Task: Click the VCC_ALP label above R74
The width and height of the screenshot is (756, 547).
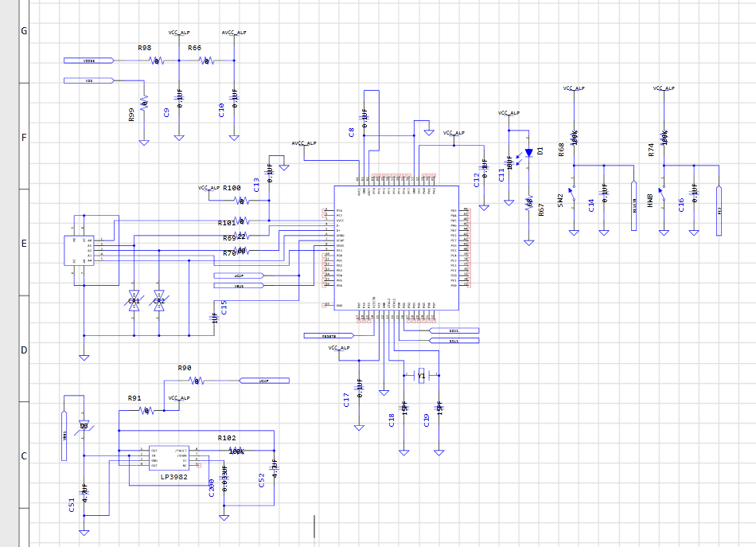Action: tap(664, 88)
